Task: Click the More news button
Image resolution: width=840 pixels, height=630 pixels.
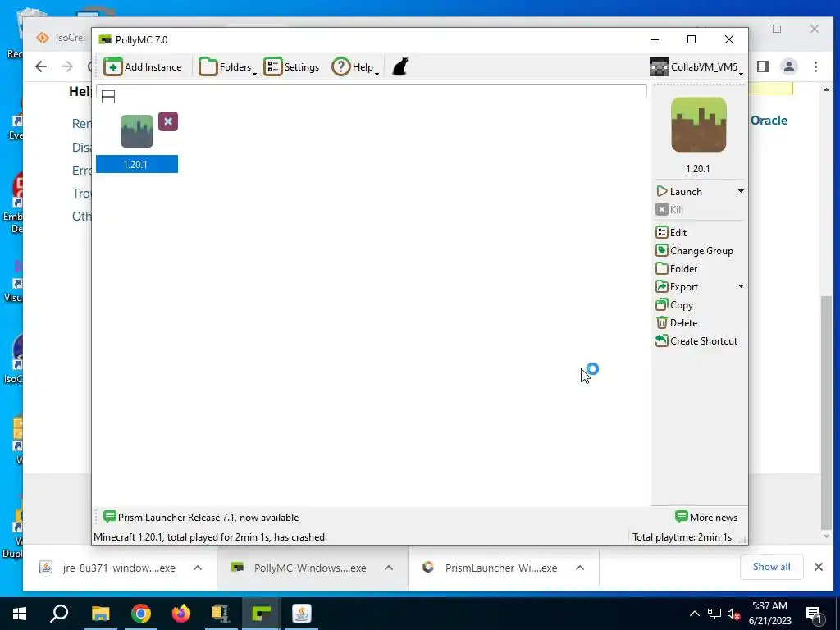Action: [x=706, y=517]
